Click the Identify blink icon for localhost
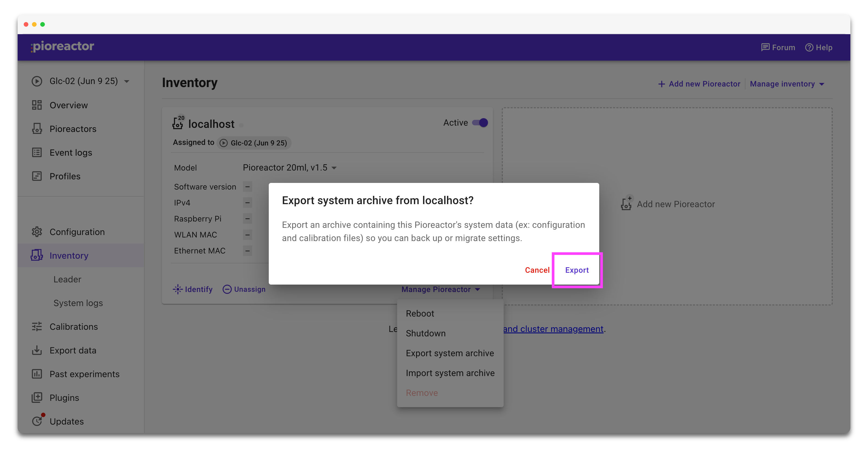The width and height of the screenshot is (868, 454). coord(178,289)
